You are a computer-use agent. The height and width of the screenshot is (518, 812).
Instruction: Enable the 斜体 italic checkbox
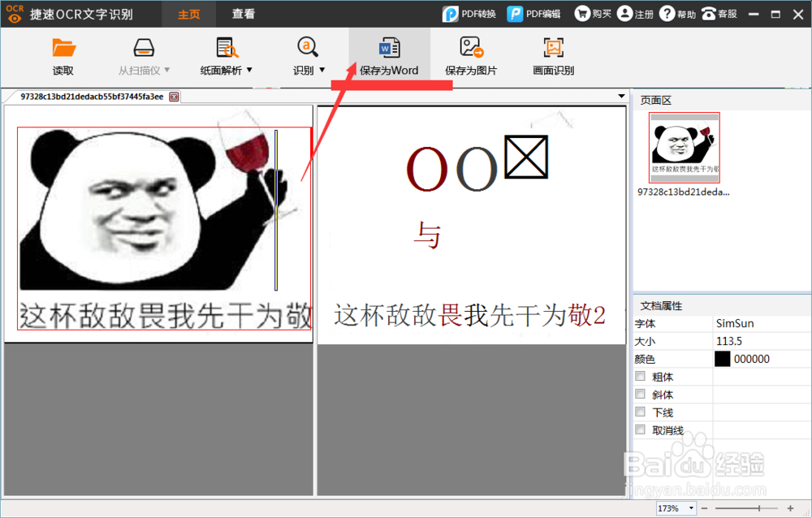[x=640, y=395]
